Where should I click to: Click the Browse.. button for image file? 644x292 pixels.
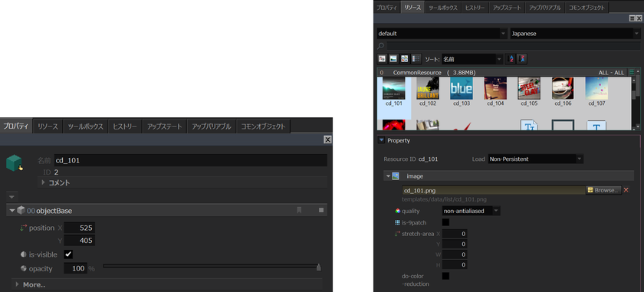(x=603, y=190)
